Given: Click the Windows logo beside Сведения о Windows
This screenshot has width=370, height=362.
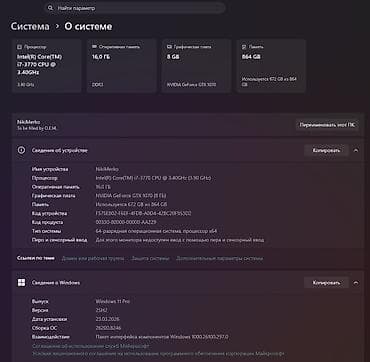Looking at the screenshot, I should (21, 283).
